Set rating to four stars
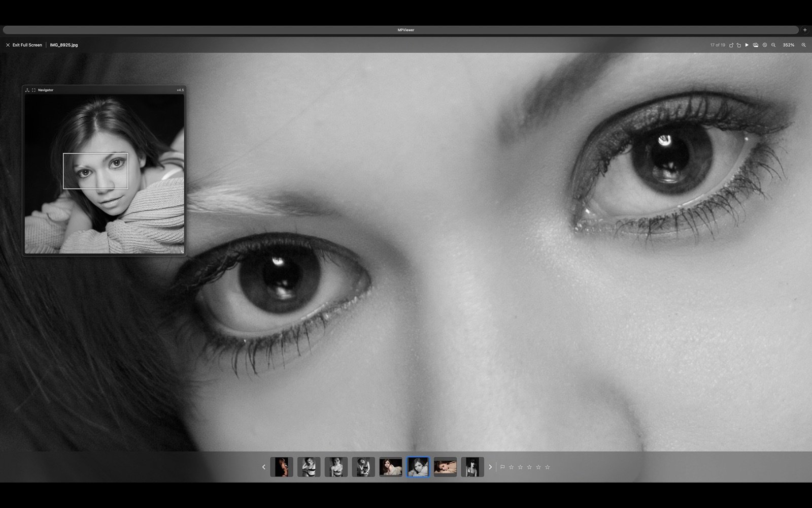Screen dimensions: 812x508 point(538,467)
